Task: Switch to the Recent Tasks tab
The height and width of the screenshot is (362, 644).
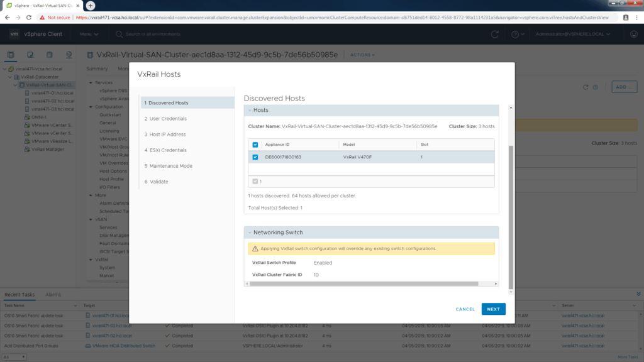Action: tap(19, 295)
